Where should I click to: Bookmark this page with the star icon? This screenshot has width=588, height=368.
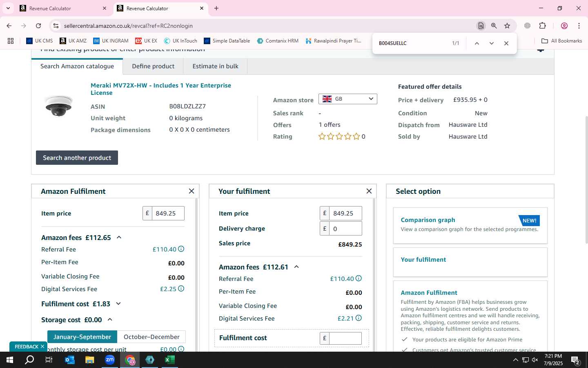(x=507, y=26)
